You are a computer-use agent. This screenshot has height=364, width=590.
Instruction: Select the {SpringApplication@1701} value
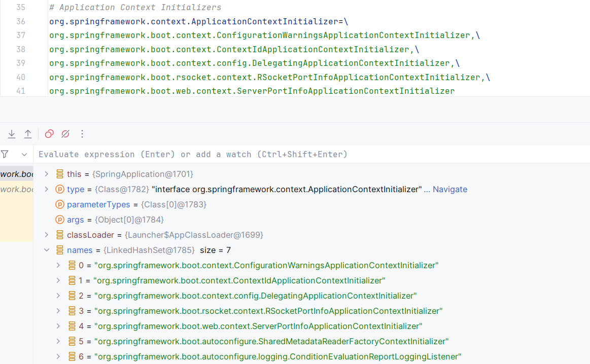click(143, 174)
